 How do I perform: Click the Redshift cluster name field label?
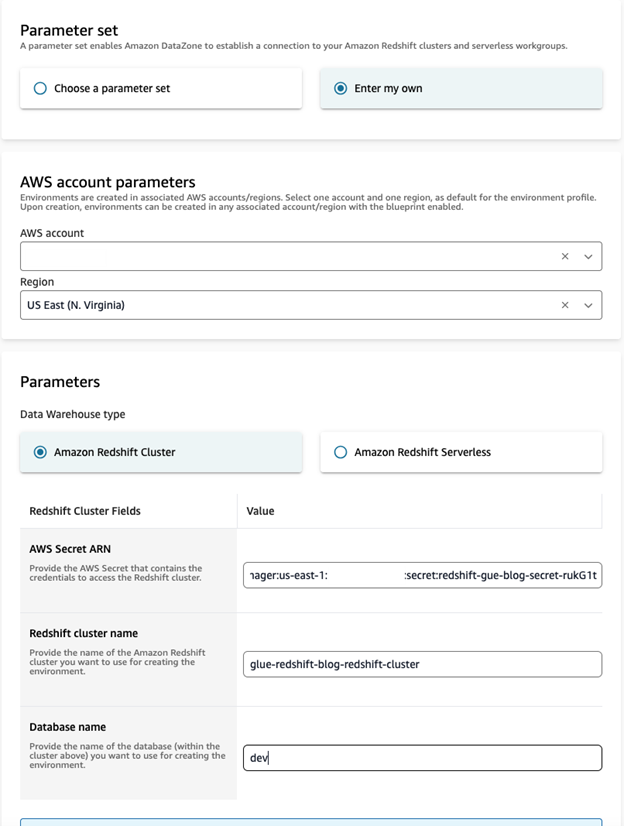click(84, 633)
